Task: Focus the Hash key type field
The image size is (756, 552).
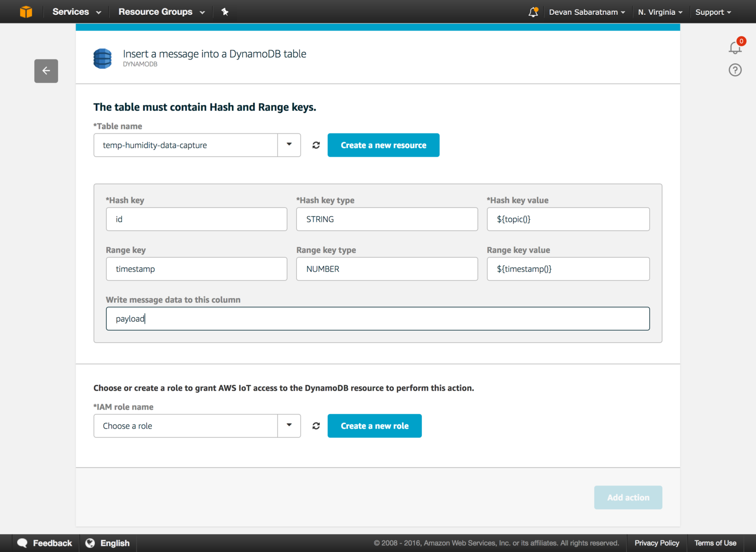Action: click(387, 219)
